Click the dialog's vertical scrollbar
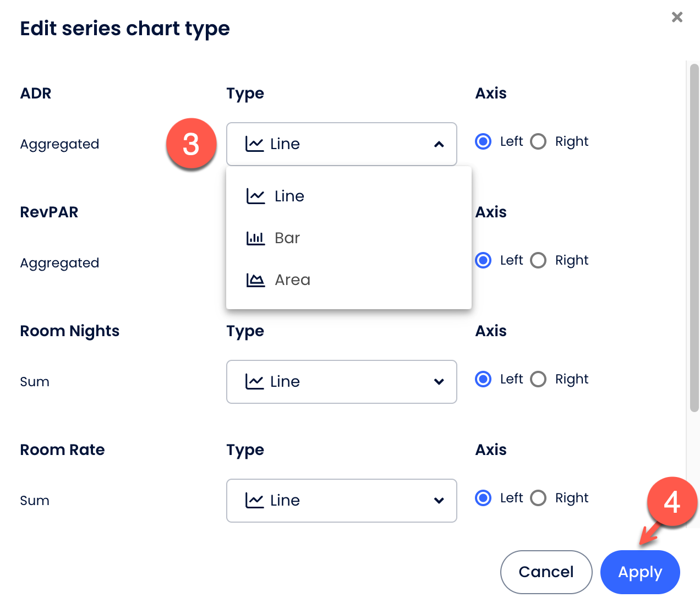 coord(694,237)
